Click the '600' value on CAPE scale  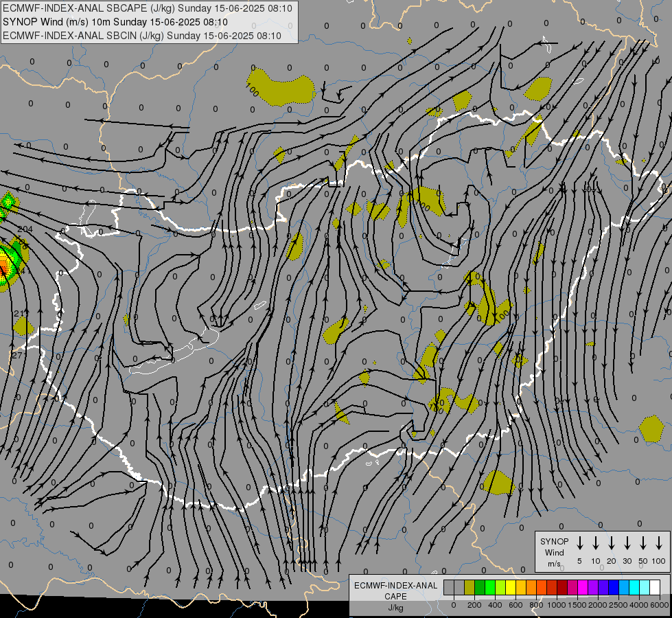point(515,605)
